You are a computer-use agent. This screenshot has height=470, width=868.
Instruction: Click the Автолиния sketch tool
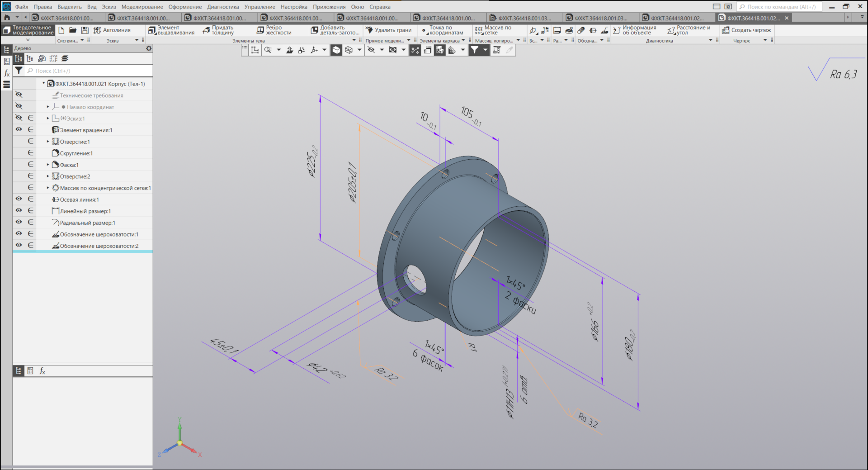112,30
